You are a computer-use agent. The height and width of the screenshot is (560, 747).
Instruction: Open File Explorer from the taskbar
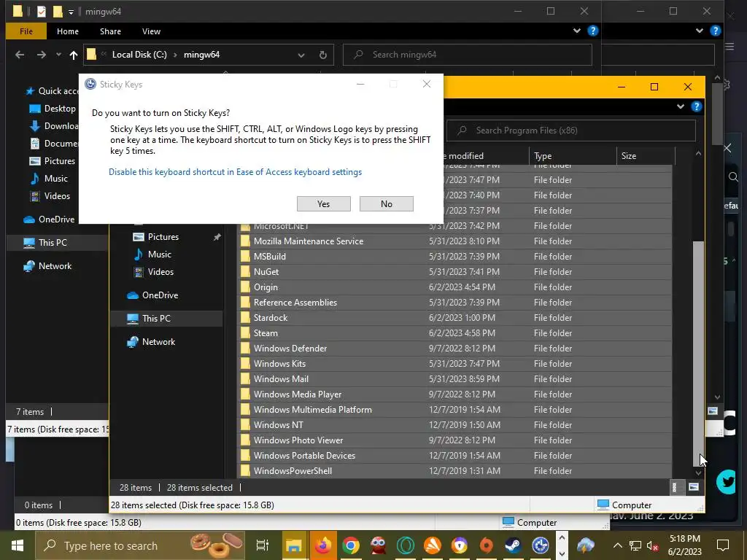[294, 545]
